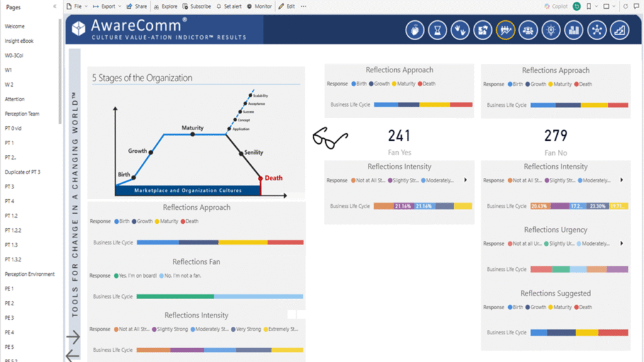Viewport: 644px width, 362px height.
Task: Open Copilot from the top toolbar
Action: click(x=556, y=6)
